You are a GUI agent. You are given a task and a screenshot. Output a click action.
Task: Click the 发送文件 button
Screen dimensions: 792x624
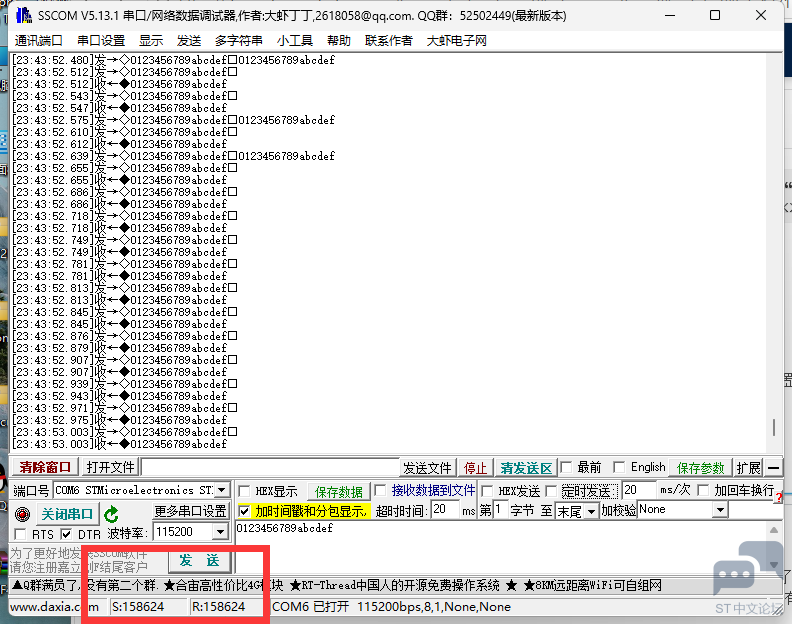pos(427,468)
